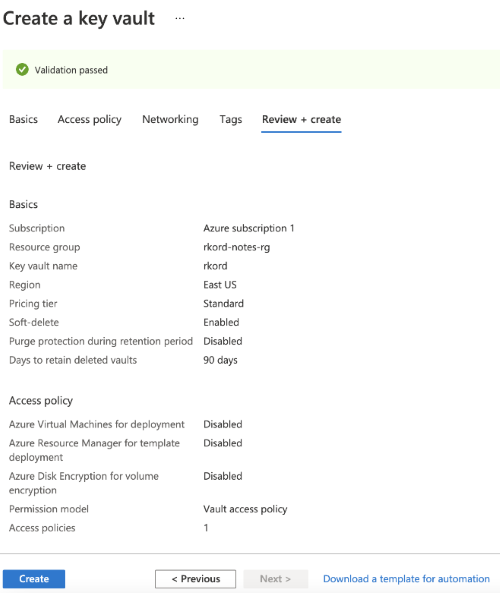This screenshot has height=593, width=500.
Task: Click the Vault access policy value
Action: 245,509
